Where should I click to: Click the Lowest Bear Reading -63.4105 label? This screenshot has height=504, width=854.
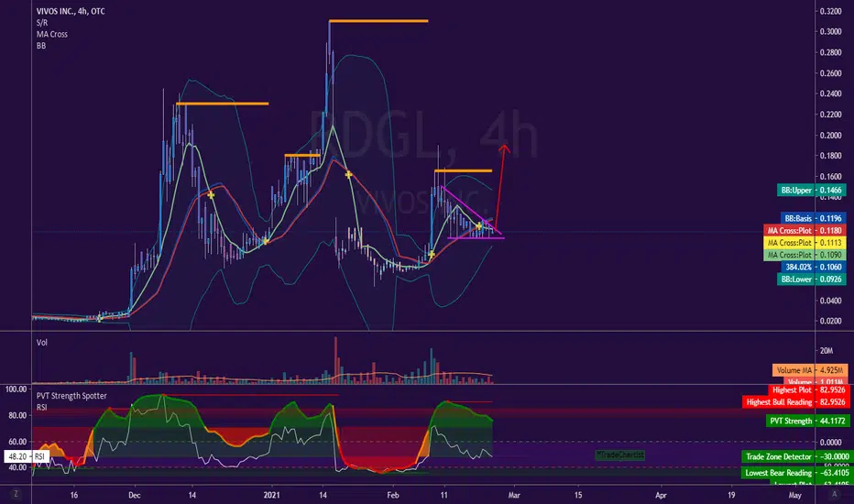pos(795,473)
